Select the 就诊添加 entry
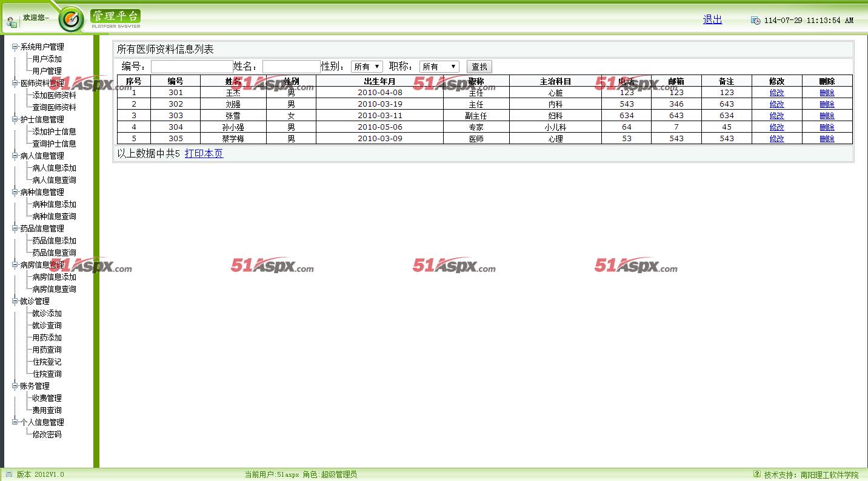This screenshot has height=481, width=868. [x=47, y=313]
